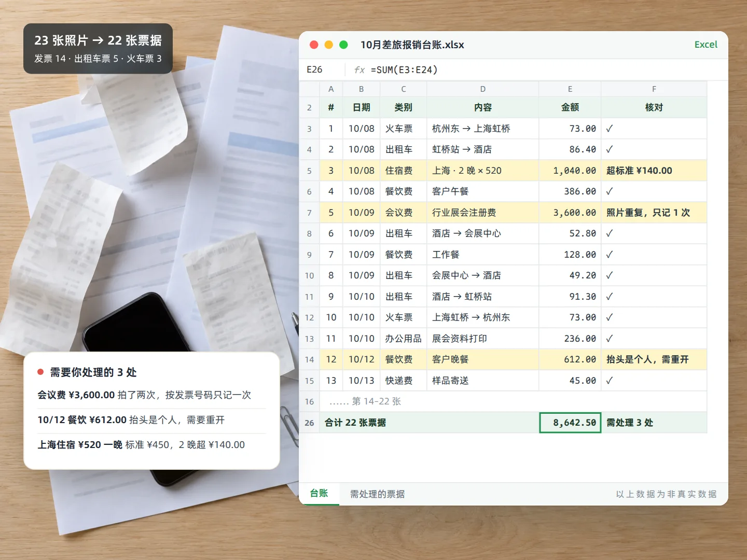Click the 照片重复，只记 1 次 cell
Image resolution: width=747 pixels, height=560 pixels.
tap(654, 213)
